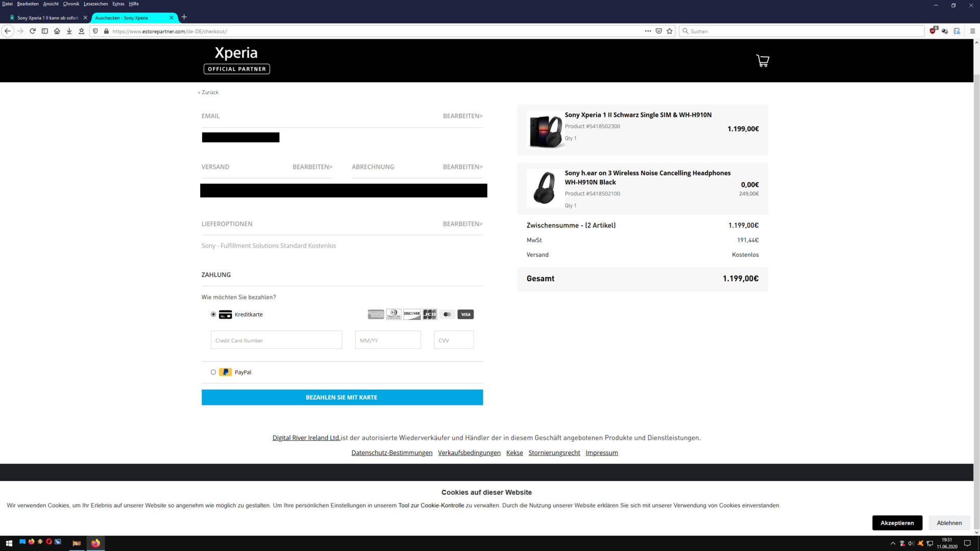Select the PayPal payment option
Screen dimensions: 980x551
[x=213, y=372]
